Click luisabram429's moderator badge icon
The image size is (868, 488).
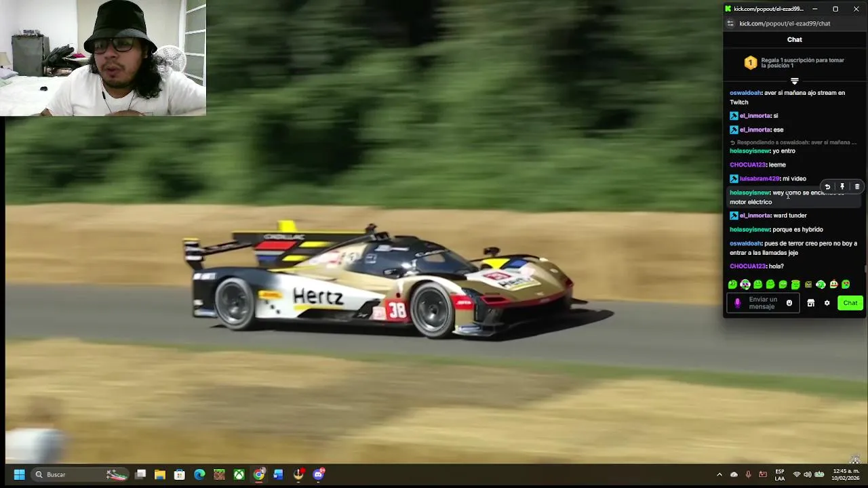pos(734,179)
